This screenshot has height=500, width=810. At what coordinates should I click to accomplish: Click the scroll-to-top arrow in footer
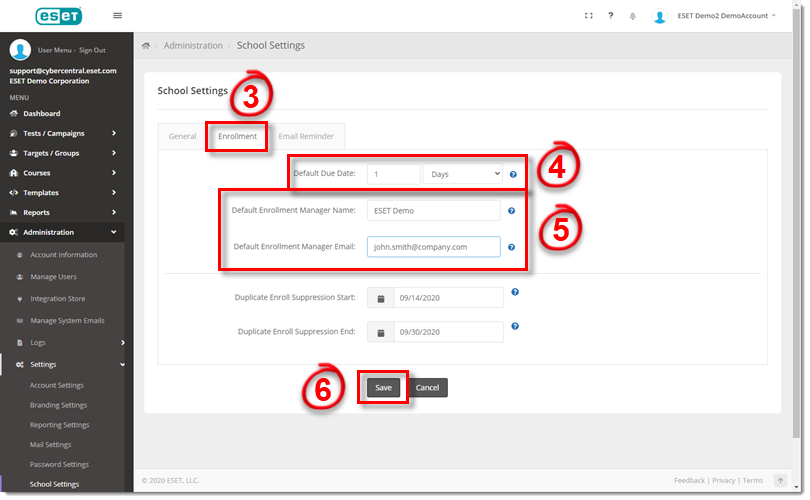[x=780, y=481]
